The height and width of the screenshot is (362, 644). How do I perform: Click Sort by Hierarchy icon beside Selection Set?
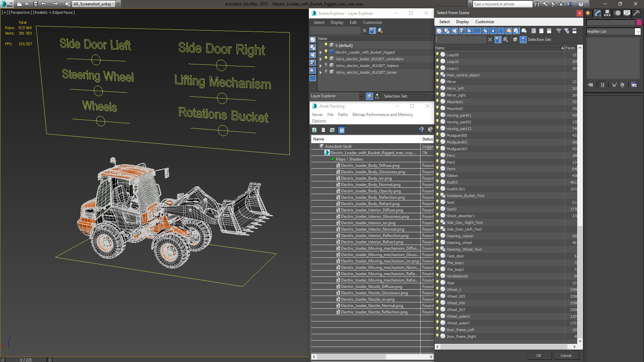[523, 40]
